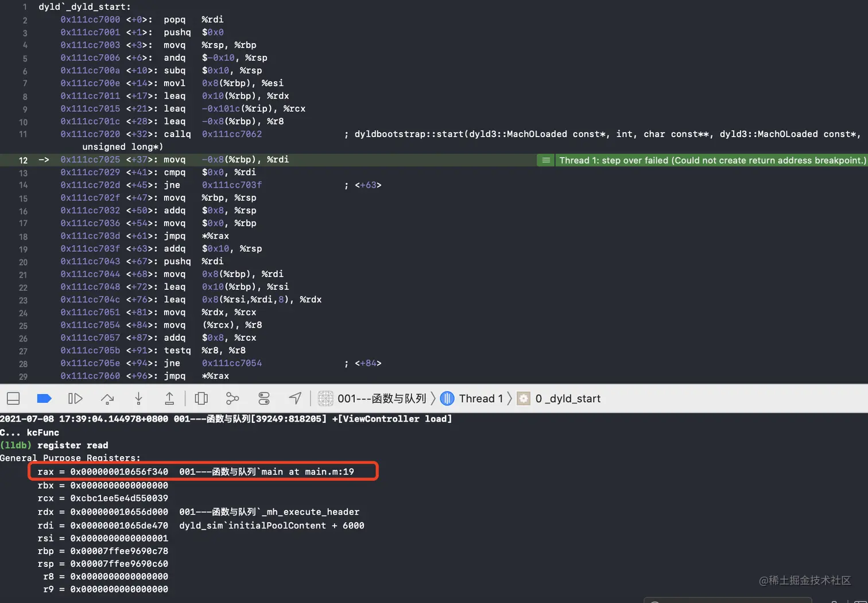Click the rax register value line
This screenshot has height=603, width=868.
pyautogui.click(x=196, y=472)
